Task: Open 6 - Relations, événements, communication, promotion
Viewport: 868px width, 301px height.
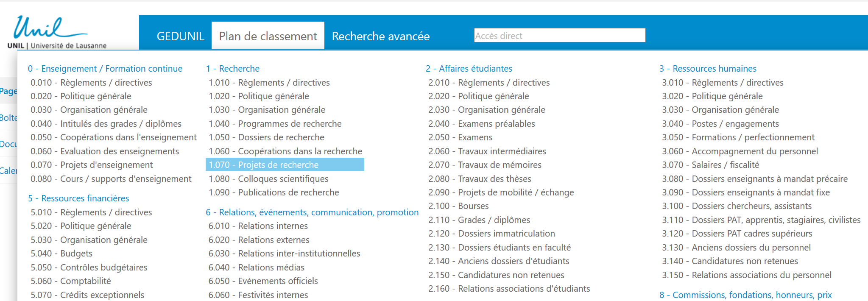Action: pyautogui.click(x=312, y=212)
